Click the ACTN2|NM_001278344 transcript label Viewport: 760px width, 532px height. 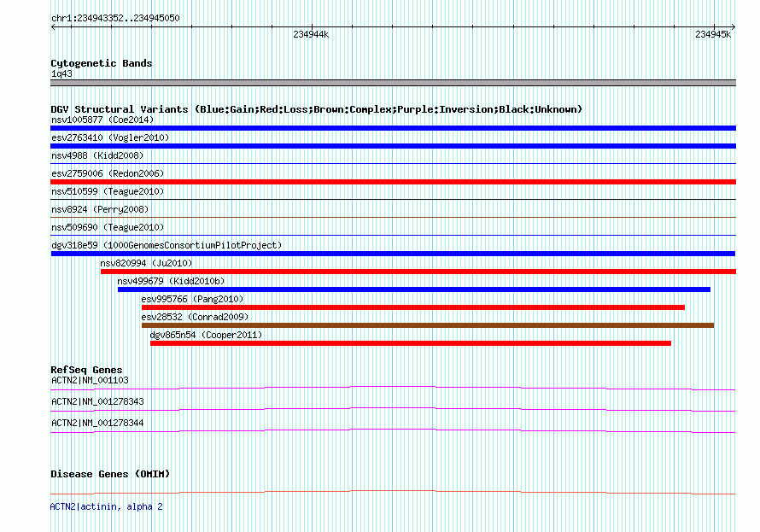tap(97, 423)
